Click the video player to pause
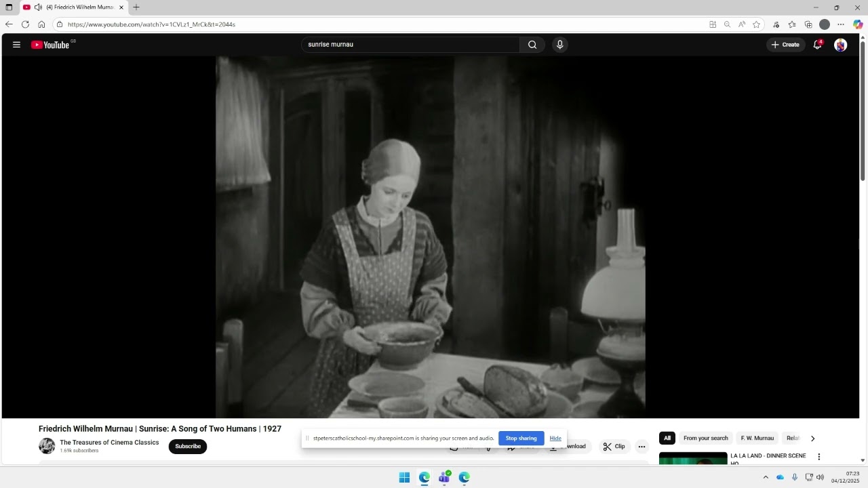This screenshot has width=868, height=488. [431, 237]
